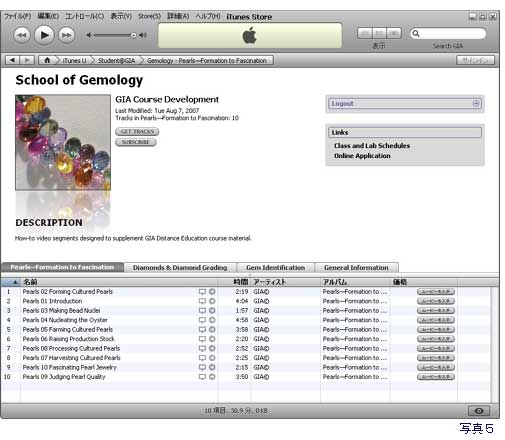Image resolution: width=505 pixels, height=440 pixels.
Task: Click the track list vertical scrollbar
Action: click(495, 344)
